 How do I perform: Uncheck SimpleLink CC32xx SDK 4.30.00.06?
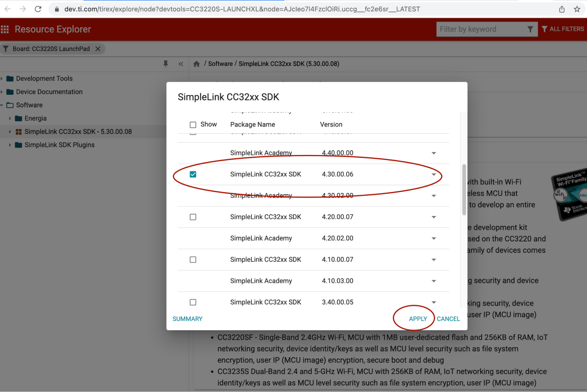[x=193, y=174]
